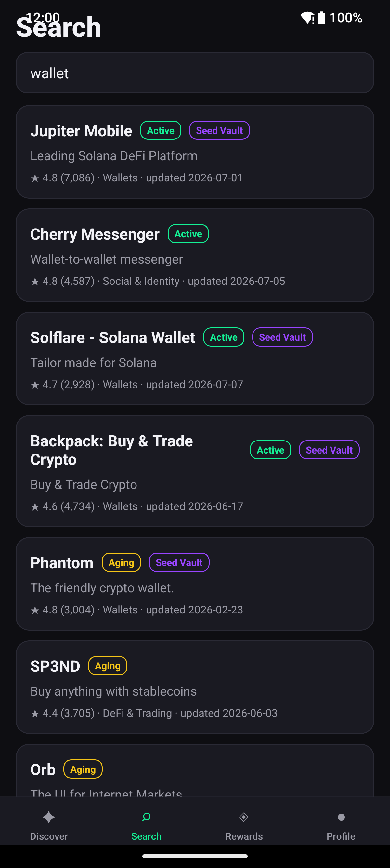This screenshot has width=390, height=868.
Task: Click the star rating on Phantom
Action: 62,610
